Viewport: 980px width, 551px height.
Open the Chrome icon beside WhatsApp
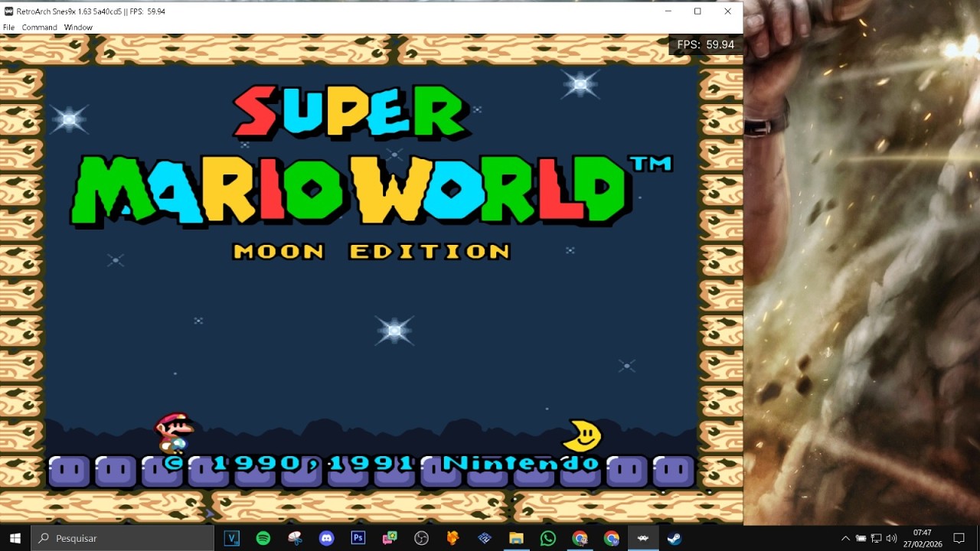(x=580, y=538)
